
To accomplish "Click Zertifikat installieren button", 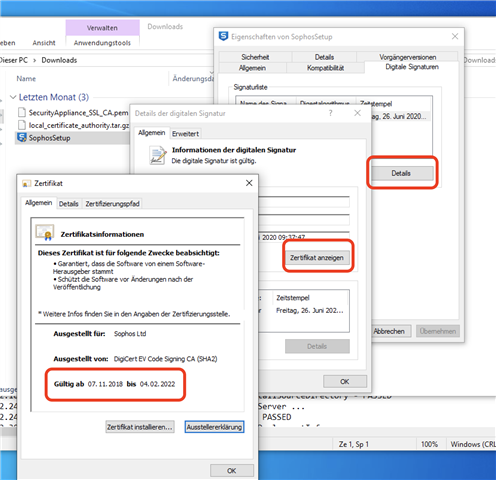I will [x=140, y=427].
